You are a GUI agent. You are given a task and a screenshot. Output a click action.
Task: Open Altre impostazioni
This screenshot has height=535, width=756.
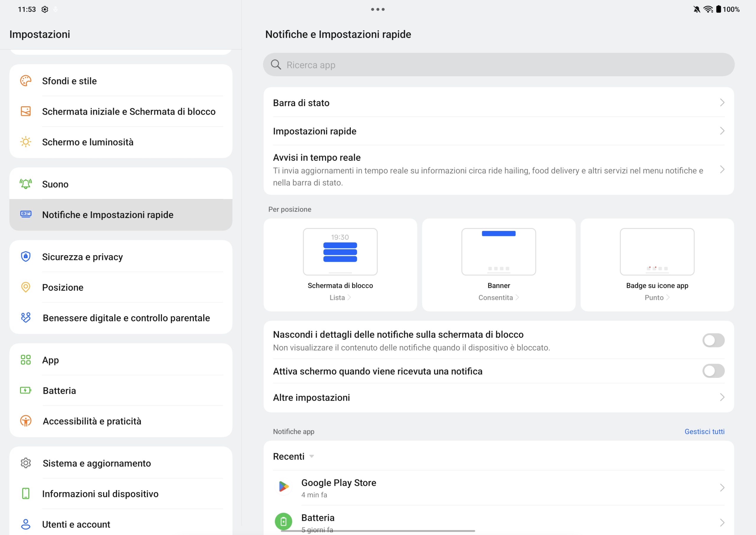coord(498,397)
